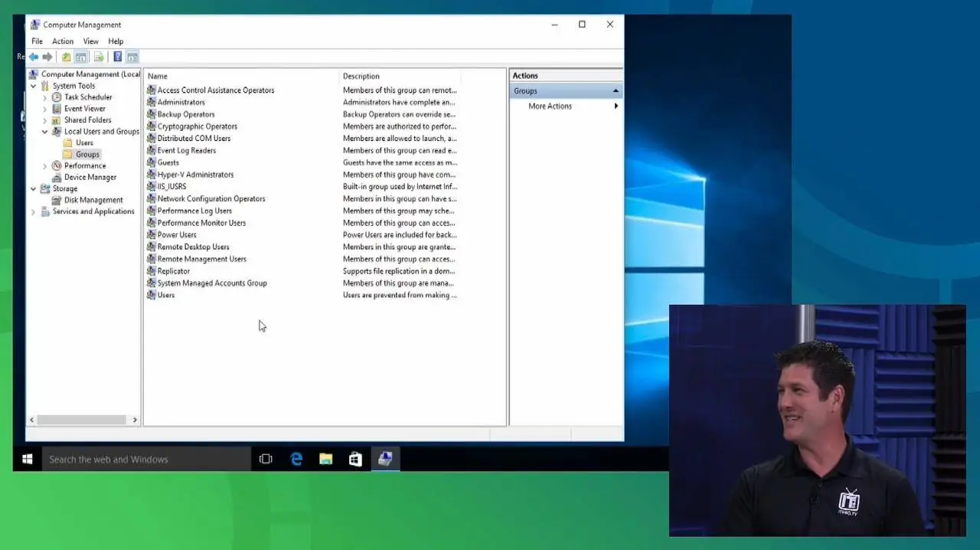Select the 'Event Log Readers' group
This screenshot has height=550, width=980.
pos(186,151)
